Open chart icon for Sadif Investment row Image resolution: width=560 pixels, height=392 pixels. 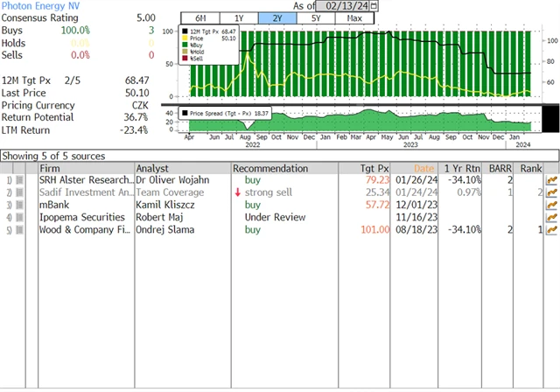pos(551,192)
